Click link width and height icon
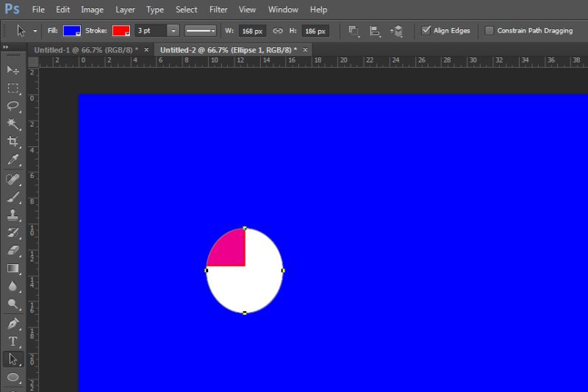The width and height of the screenshot is (588, 392). (x=278, y=31)
